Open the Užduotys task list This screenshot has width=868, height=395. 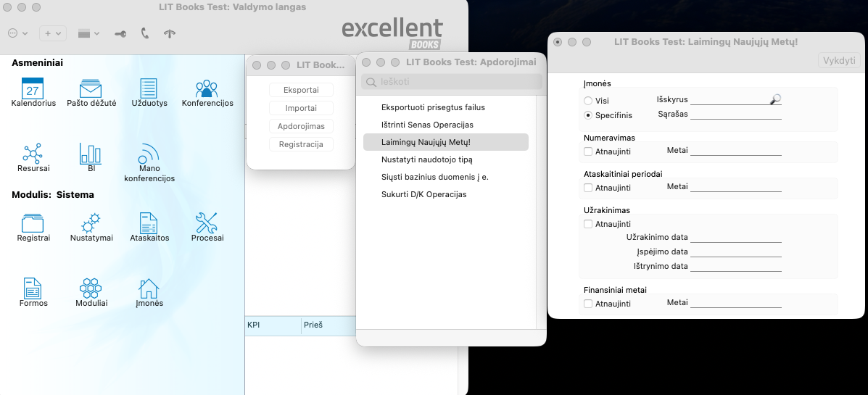pyautogui.click(x=149, y=88)
